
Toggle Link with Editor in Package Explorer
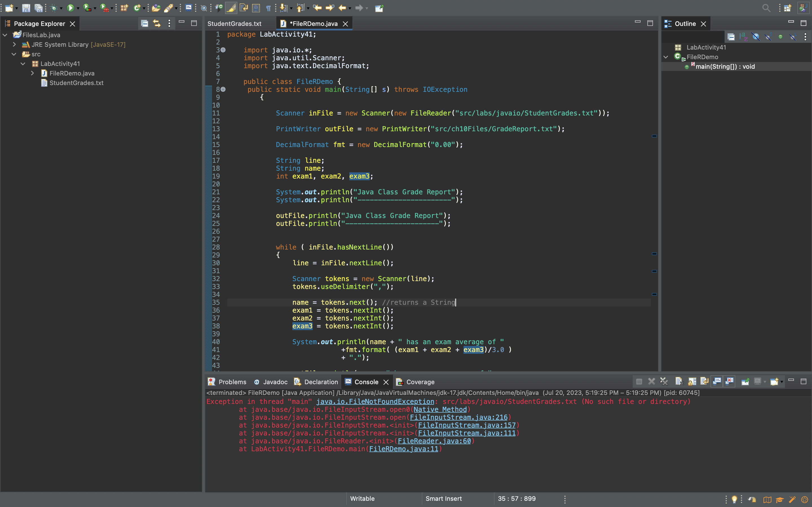pos(157,23)
